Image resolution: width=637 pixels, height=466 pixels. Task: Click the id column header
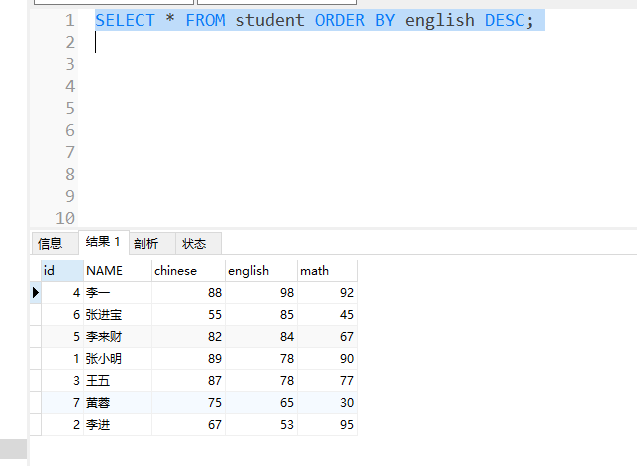coord(60,270)
